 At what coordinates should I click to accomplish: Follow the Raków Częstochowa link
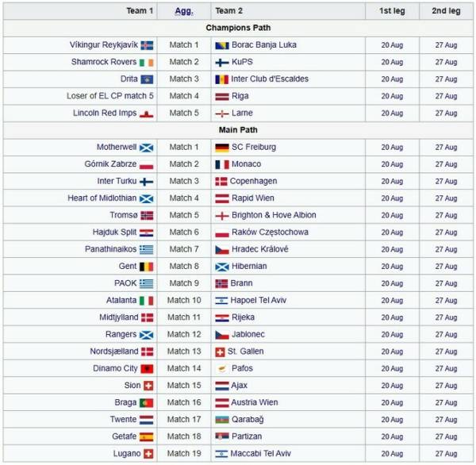tap(270, 232)
